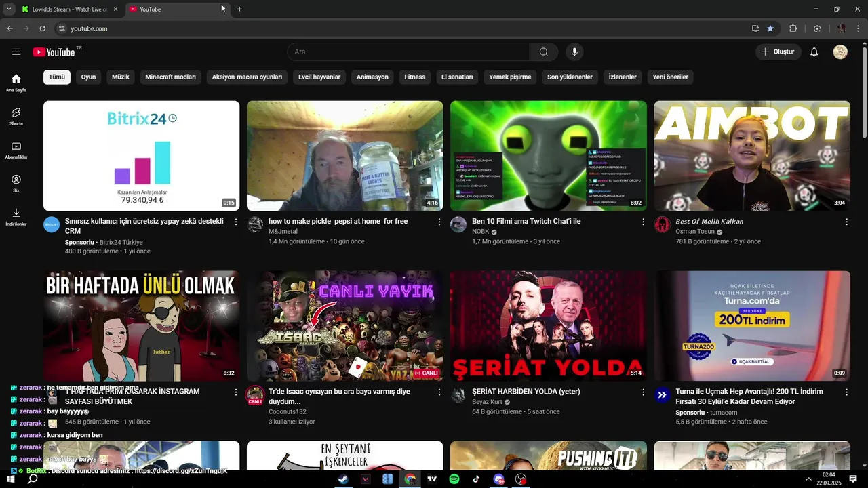Open options for the Turna ad
868x488 pixels.
pyautogui.click(x=846, y=392)
